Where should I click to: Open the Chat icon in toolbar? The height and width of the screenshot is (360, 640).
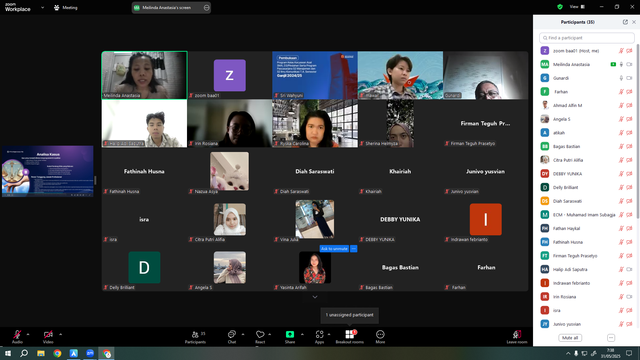click(x=232, y=335)
